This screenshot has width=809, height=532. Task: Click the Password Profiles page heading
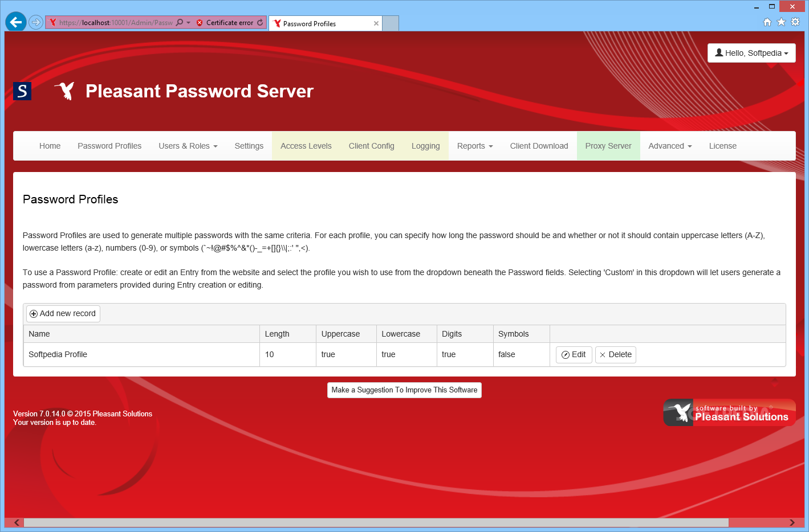click(x=71, y=199)
